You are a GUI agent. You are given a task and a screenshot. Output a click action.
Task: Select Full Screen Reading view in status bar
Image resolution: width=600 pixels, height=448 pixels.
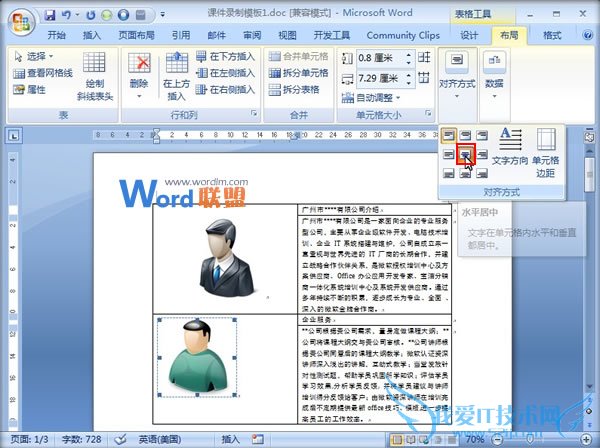point(411,440)
